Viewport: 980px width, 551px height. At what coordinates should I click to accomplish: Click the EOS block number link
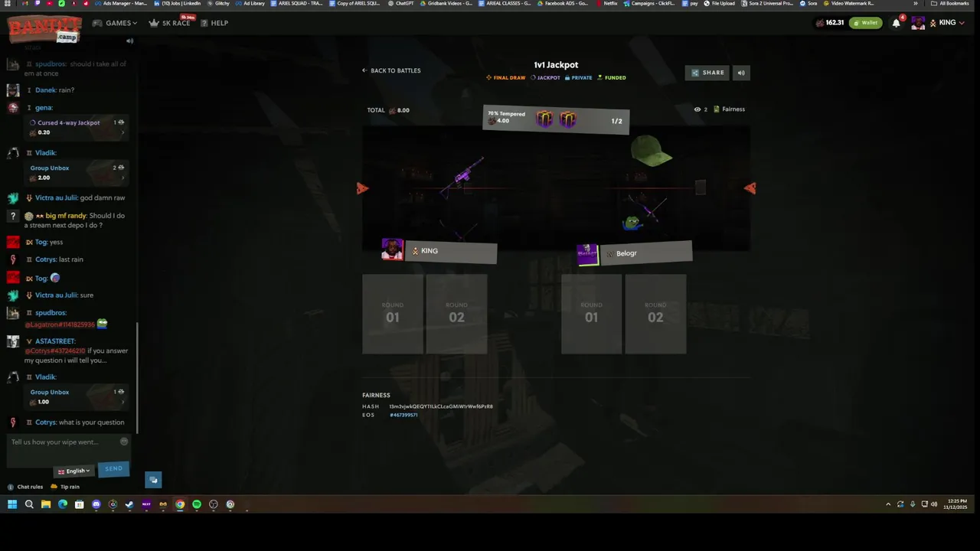[x=403, y=415]
